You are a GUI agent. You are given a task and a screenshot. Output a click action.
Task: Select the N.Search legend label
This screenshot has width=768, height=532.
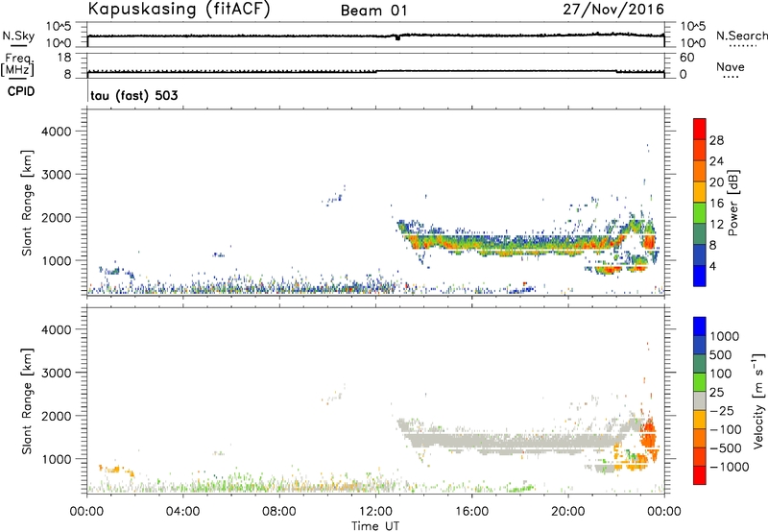tap(741, 36)
